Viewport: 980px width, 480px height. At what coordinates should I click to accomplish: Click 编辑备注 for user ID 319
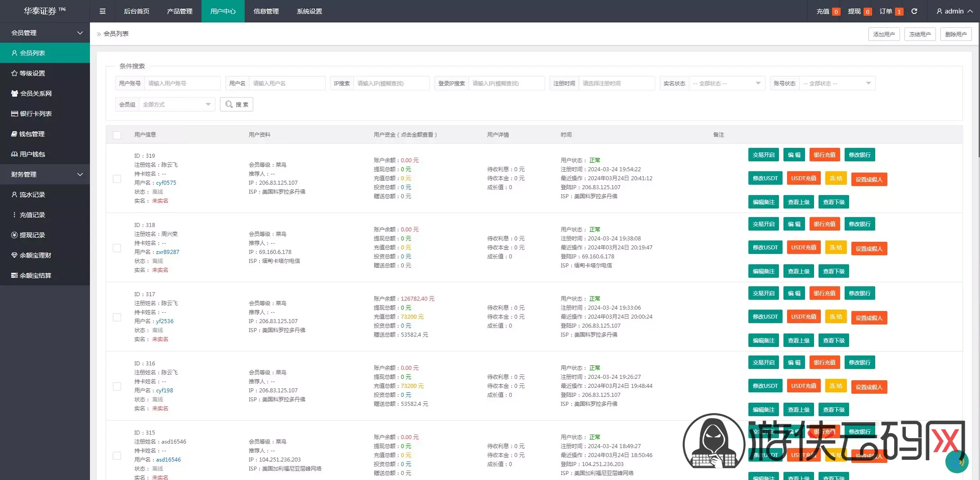click(764, 202)
